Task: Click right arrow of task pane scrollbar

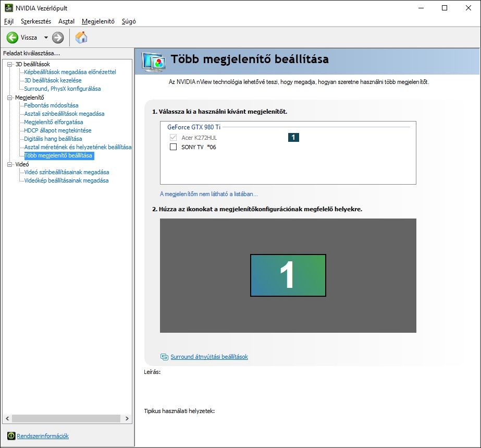Action: click(x=127, y=418)
